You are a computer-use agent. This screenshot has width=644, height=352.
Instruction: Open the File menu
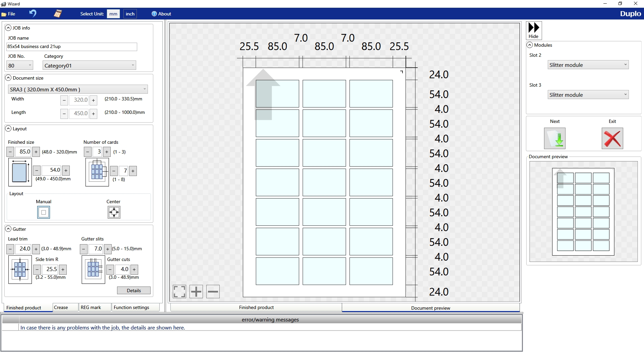9,14
